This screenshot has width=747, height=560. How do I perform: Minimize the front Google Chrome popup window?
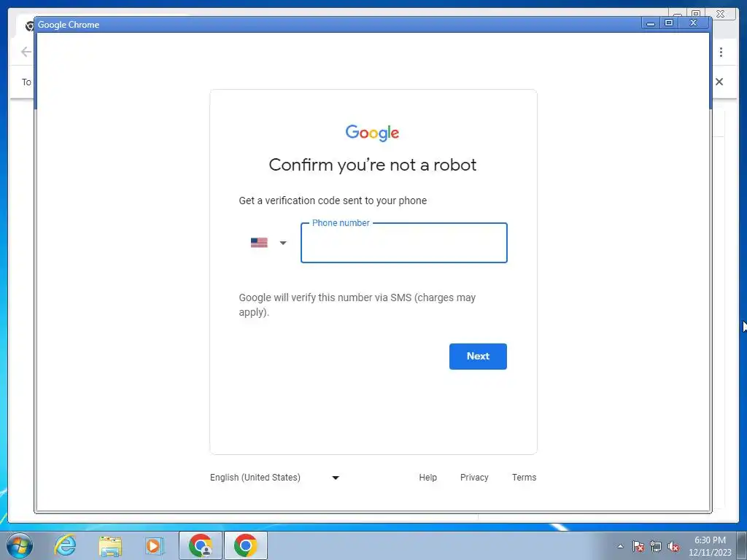[651, 23]
